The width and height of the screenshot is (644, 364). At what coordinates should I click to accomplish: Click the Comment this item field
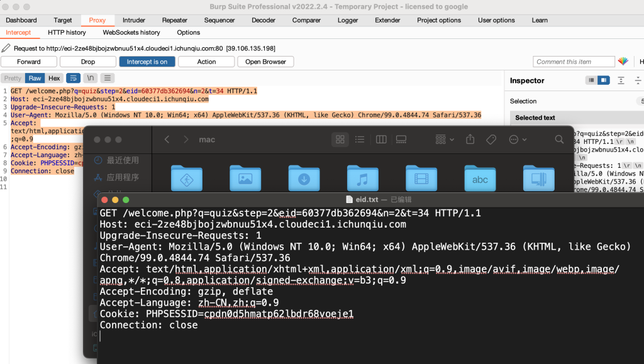tap(574, 62)
